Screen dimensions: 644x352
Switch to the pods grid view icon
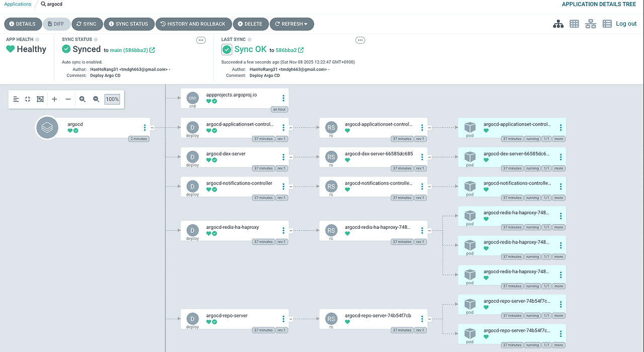tap(574, 24)
